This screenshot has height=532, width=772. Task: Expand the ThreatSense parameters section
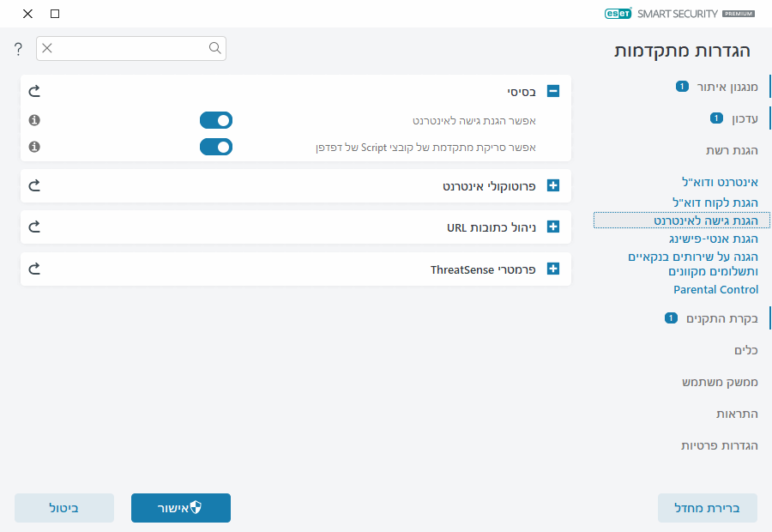point(552,269)
